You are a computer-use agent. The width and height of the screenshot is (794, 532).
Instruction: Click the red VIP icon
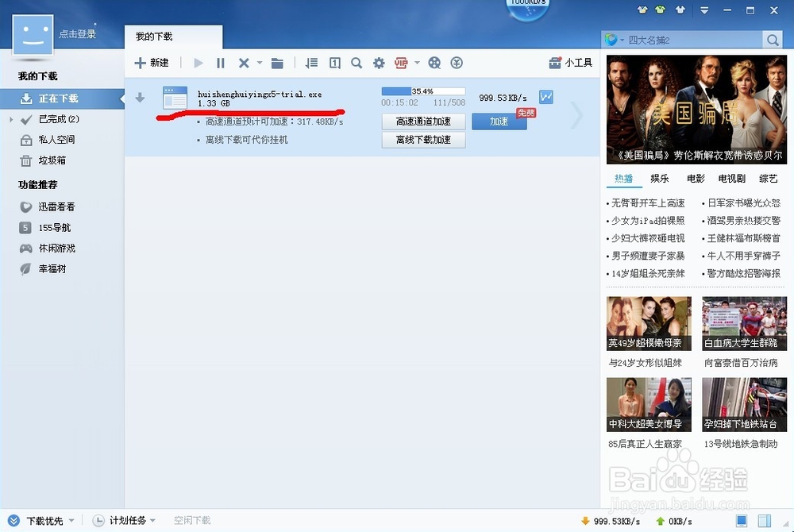(x=401, y=63)
